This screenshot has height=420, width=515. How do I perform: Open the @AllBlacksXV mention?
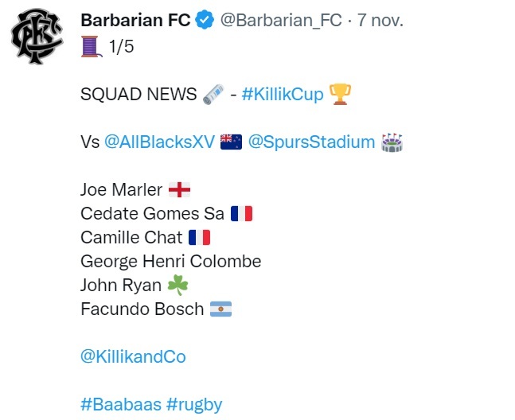(159, 142)
